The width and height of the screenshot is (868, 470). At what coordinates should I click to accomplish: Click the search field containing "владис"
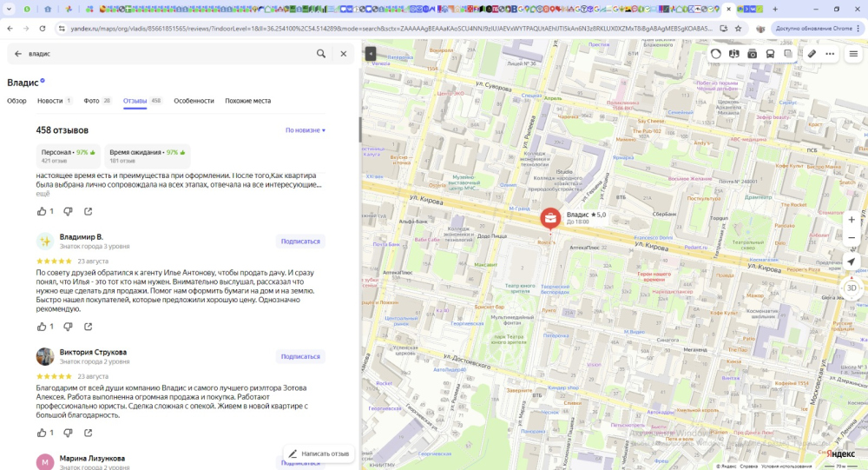click(169, 54)
